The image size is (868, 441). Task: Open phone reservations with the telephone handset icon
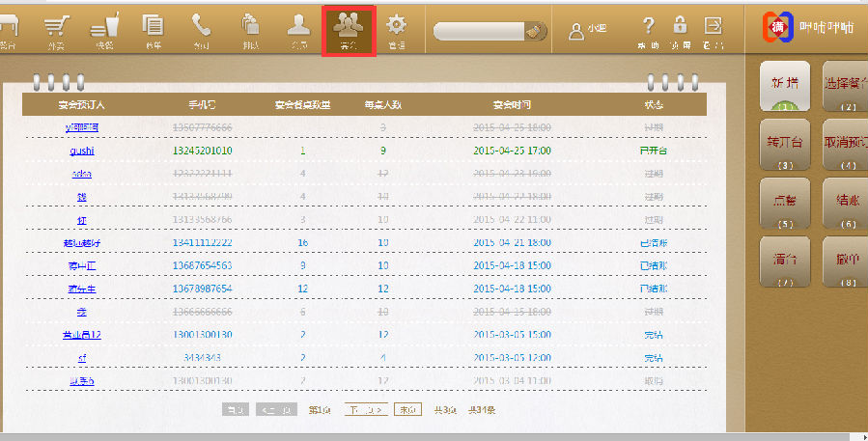201,30
